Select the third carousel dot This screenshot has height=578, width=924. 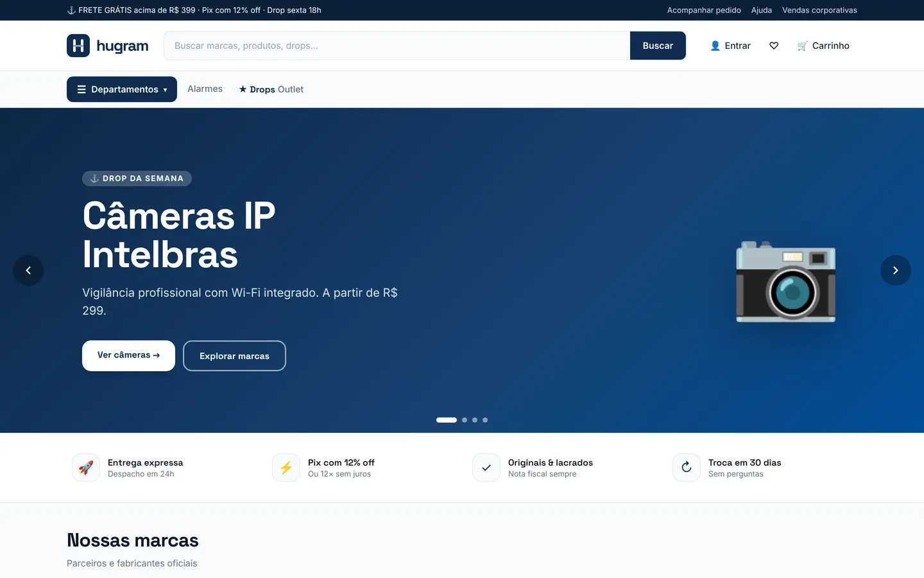click(475, 420)
